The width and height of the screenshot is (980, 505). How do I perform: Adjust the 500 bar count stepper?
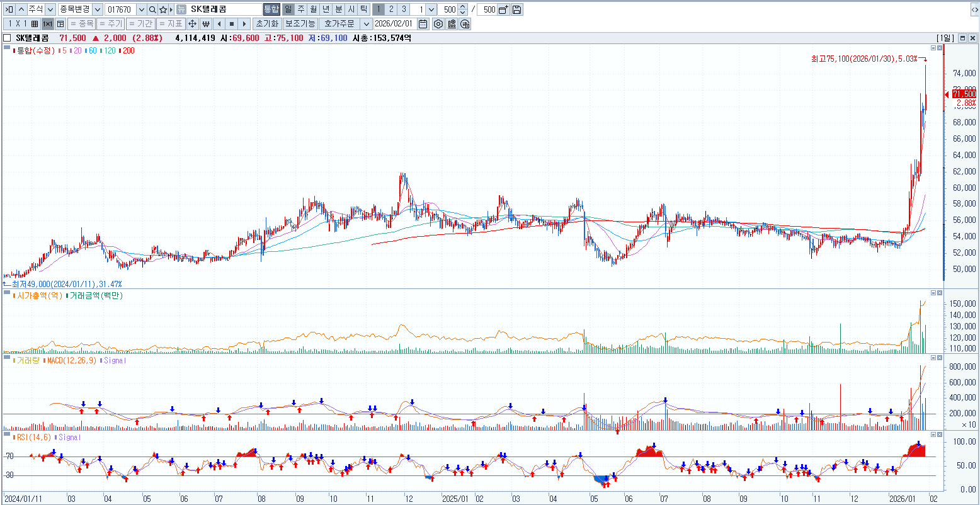[x=464, y=9]
